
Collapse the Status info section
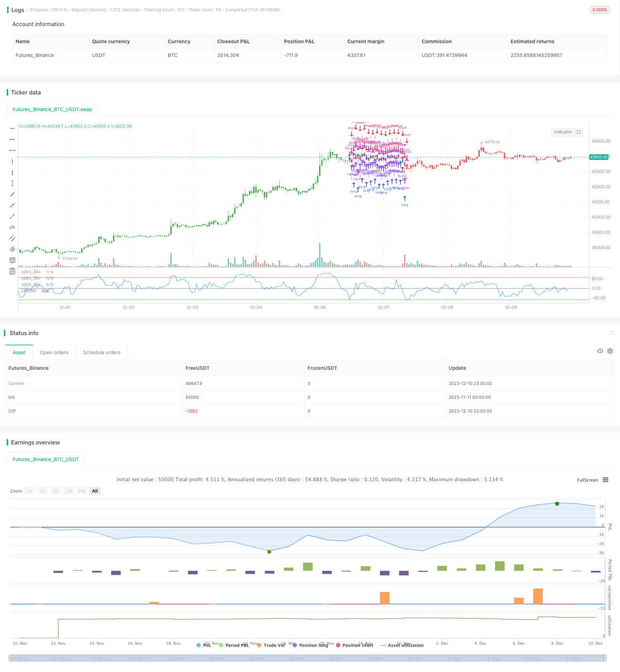(611, 333)
